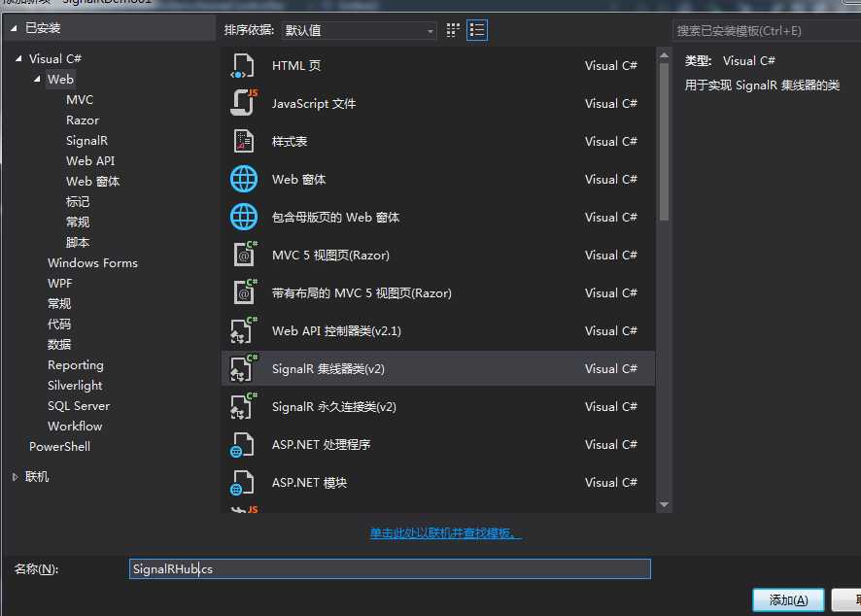The height and width of the screenshot is (616, 861).
Task: Select the 数据 category
Action: 59,344
